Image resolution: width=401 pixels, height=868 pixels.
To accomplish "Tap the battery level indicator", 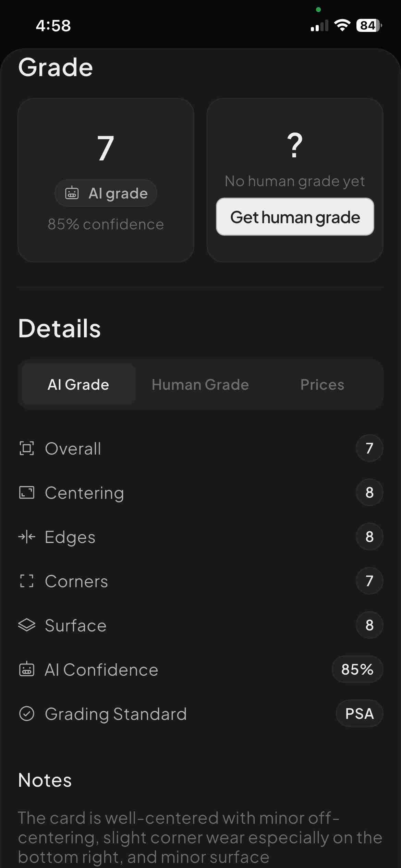I will [x=369, y=25].
